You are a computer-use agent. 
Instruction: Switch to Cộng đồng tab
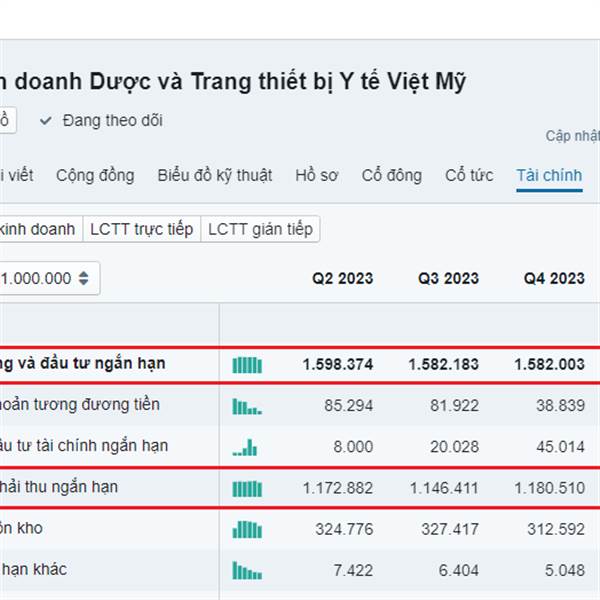tap(95, 176)
